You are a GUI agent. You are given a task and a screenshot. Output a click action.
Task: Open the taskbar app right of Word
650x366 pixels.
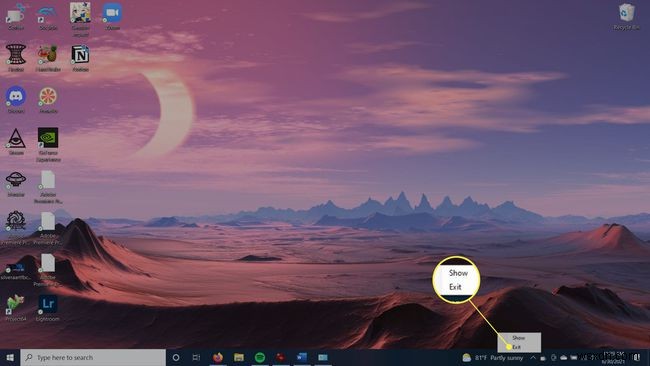click(x=323, y=357)
